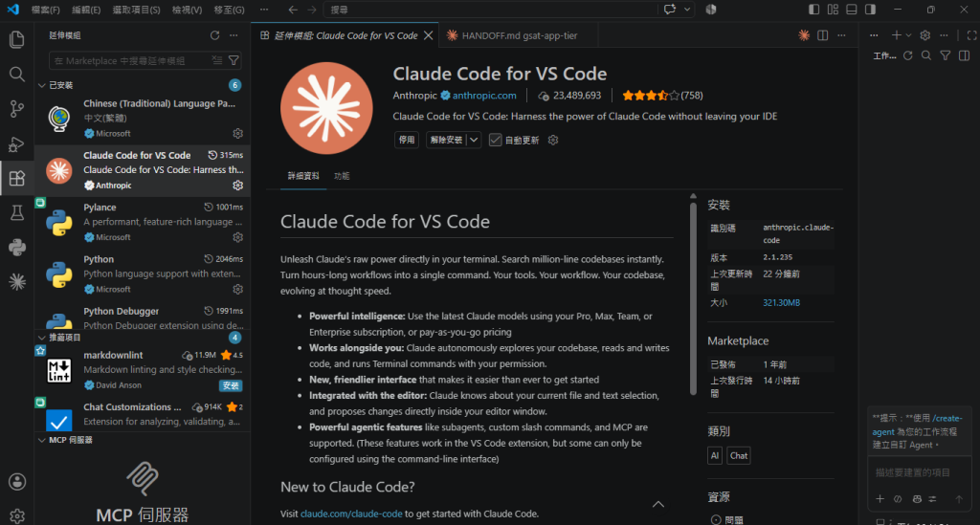The height and width of the screenshot is (525, 980).
Task: Focus the title bar search box
Action: 491,10
